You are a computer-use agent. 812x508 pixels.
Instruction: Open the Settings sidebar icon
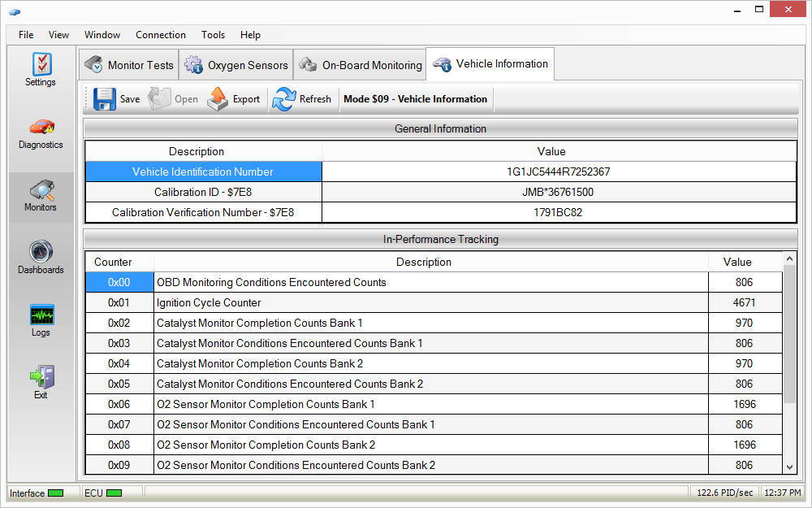click(41, 65)
